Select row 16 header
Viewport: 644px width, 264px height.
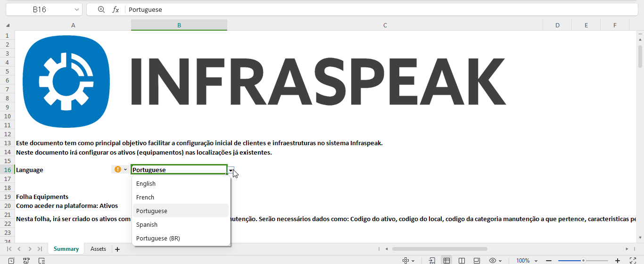tap(7, 170)
